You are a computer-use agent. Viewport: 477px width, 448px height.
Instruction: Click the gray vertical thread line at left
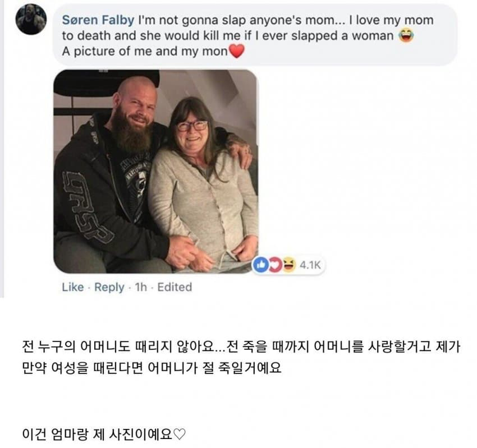pos(2,149)
